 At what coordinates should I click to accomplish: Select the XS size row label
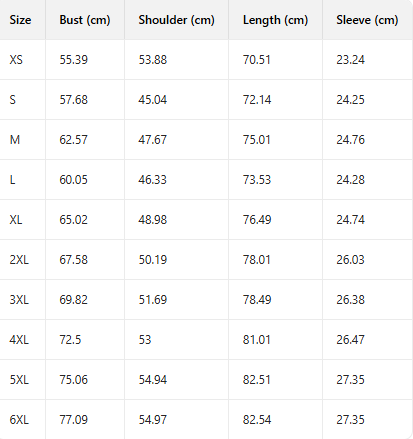16,60
